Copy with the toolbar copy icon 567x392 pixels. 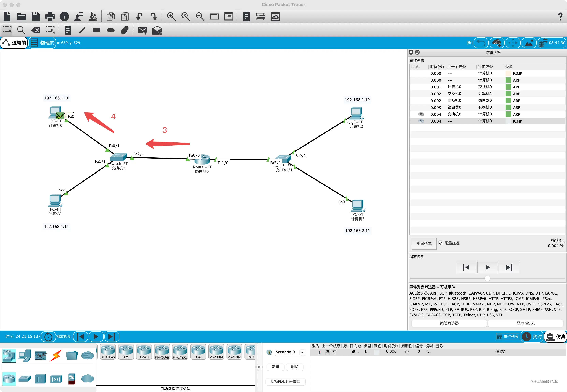click(x=111, y=17)
